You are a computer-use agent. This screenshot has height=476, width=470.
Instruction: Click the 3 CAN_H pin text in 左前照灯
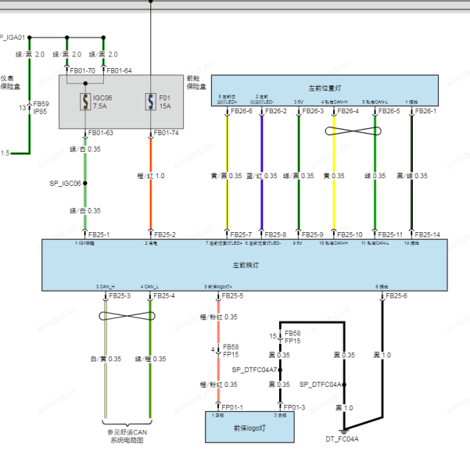pyautogui.click(x=106, y=287)
